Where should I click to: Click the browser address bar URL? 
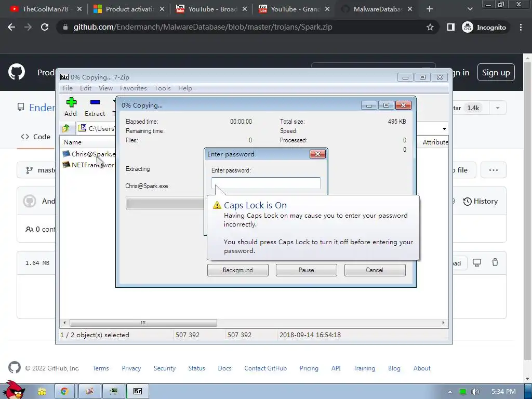pyautogui.click(x=203, y=27)
